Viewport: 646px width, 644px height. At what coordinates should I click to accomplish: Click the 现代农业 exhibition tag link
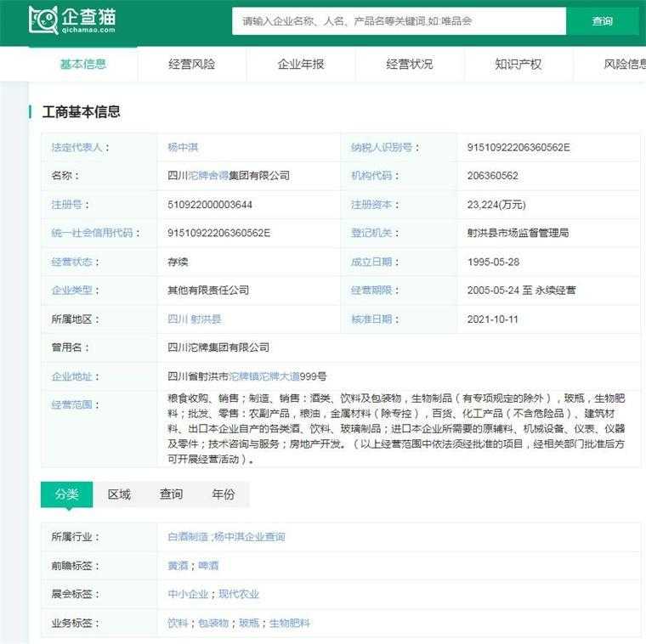[x=239, y=595]
